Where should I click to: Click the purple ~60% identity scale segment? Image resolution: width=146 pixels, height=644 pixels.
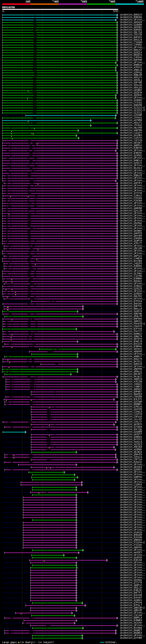[73, 4]
